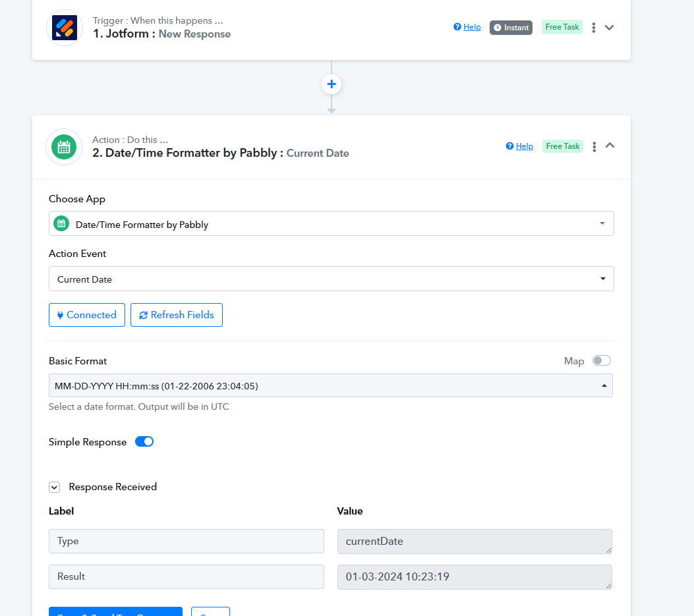Open the Basic Format dropdown
The image size is (694, 616).
click(331, 385)
